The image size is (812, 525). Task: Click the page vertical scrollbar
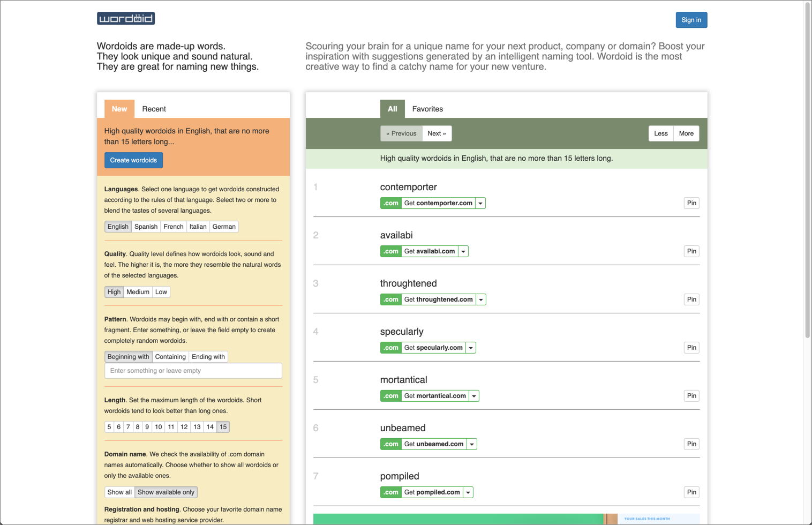pos(808,169)
